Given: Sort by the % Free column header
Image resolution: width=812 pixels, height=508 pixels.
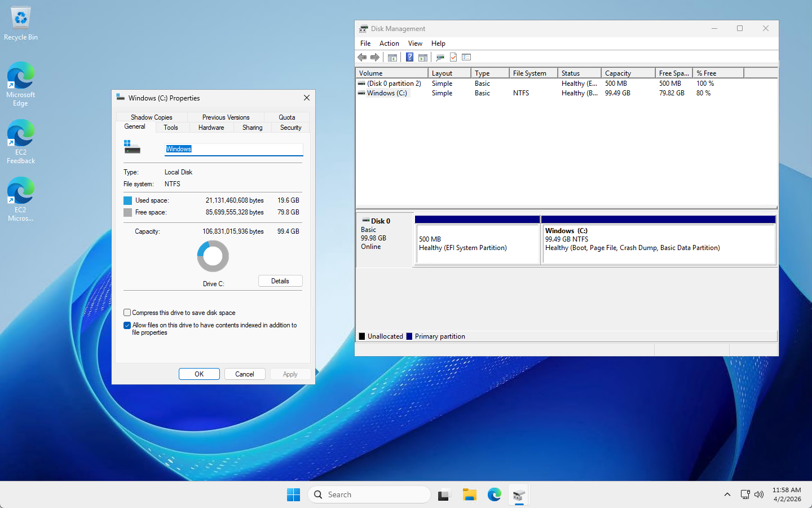Looking at the screenshot, I should point(718,73).
